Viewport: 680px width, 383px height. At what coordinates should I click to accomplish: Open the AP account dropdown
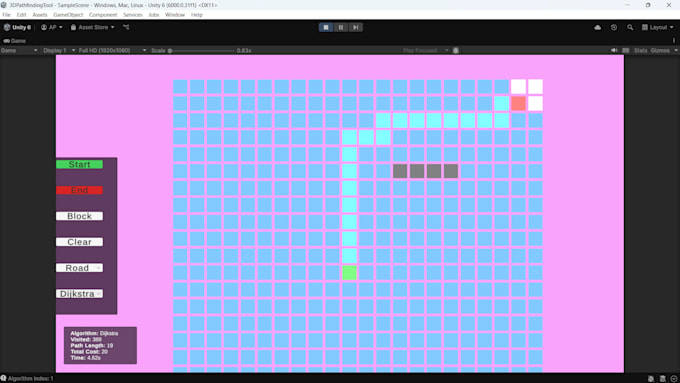click(x=52, y=27)
